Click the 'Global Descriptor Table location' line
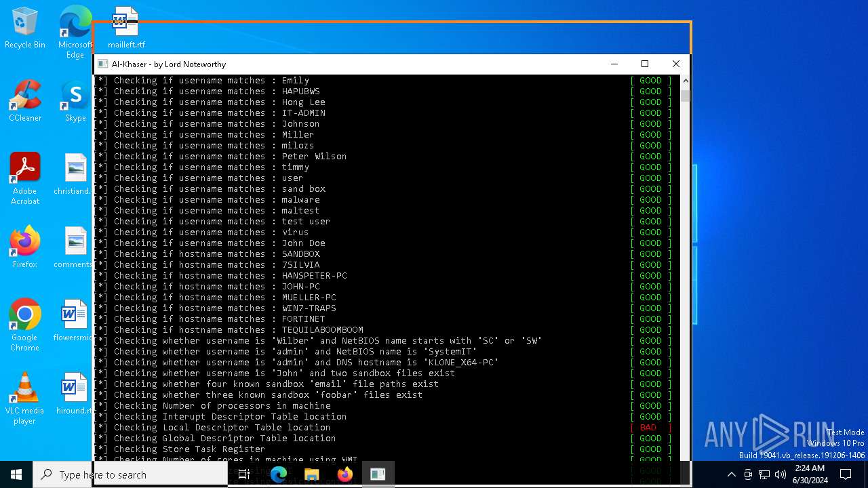The height and width of the screenshot is (488, 868). point(215,439)
